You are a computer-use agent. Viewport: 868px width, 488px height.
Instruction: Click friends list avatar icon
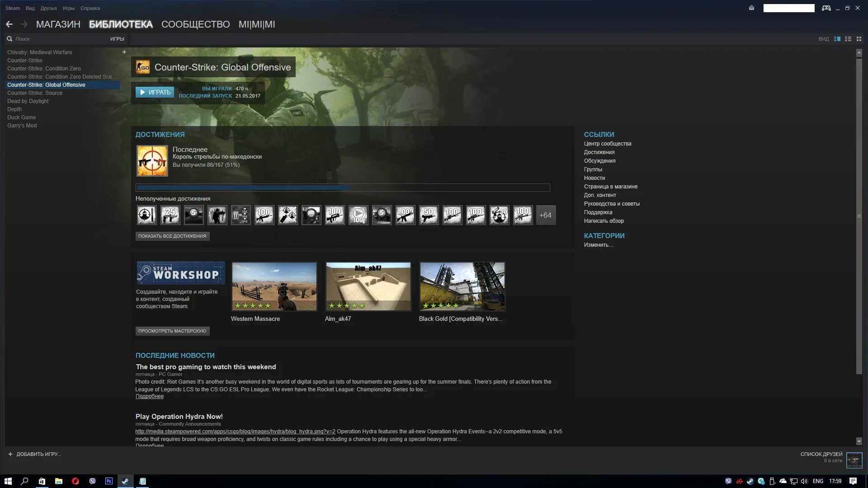pyautogui.click(x=854, y=460)
